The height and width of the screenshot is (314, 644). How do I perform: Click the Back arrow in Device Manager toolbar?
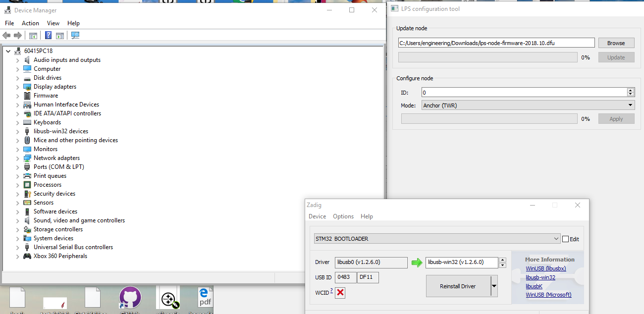click(6, 36)
